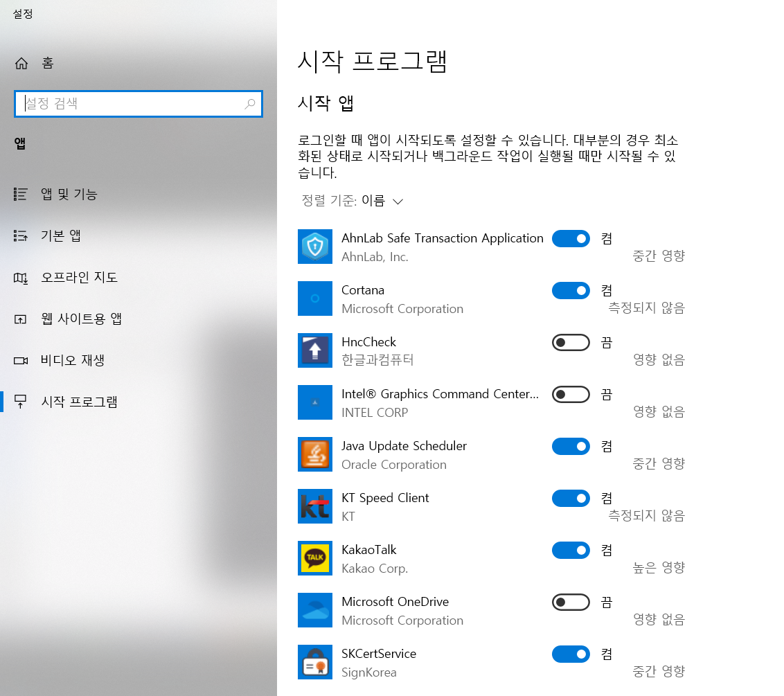Click the 기본 앱 icon

[x=21, y=235]
